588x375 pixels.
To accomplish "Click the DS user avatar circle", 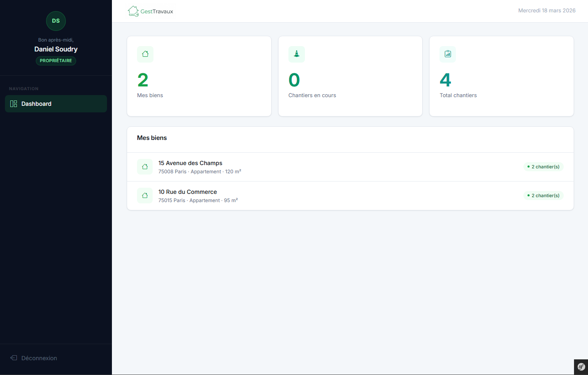I will point(56,21).
